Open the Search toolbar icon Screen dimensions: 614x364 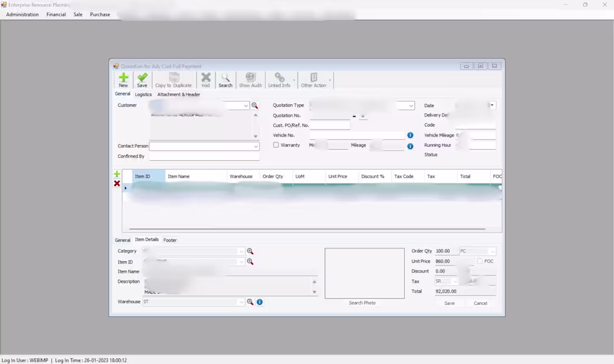pyautogui.click(x=226, y=79)
